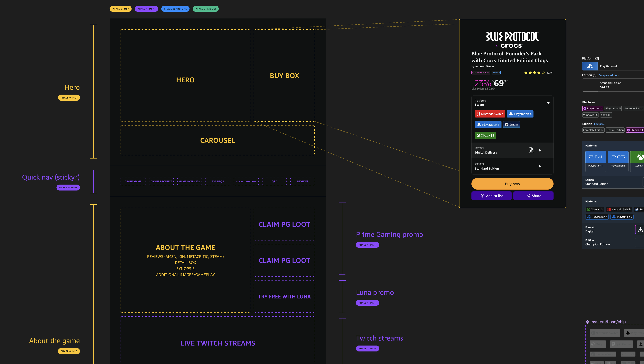Collapse the Platform Steam dropdown arrow
This screenshot has width=644, height=364.
[548, 103]
